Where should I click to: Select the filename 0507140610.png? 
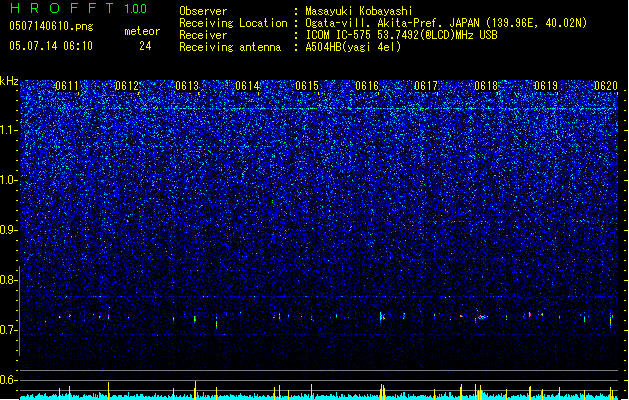coord(51,26)
